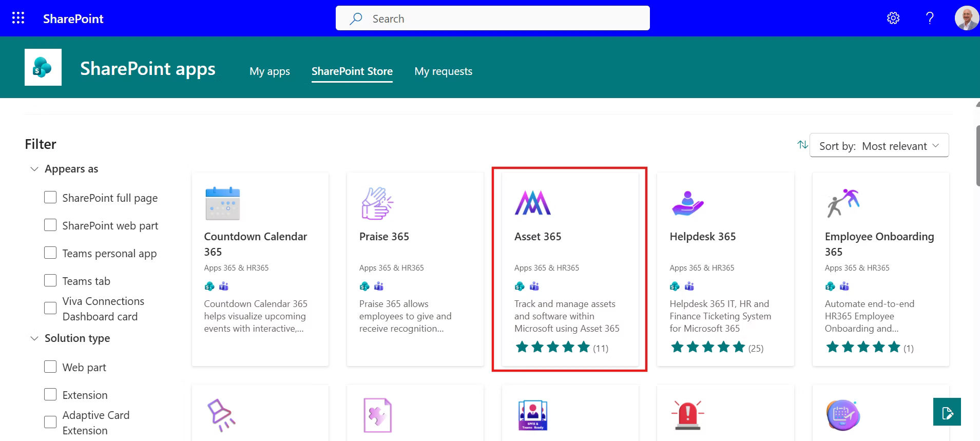980x441 pixels.
Task: Click the page vertical scrollbar
Action: click(x=977, y=156)
